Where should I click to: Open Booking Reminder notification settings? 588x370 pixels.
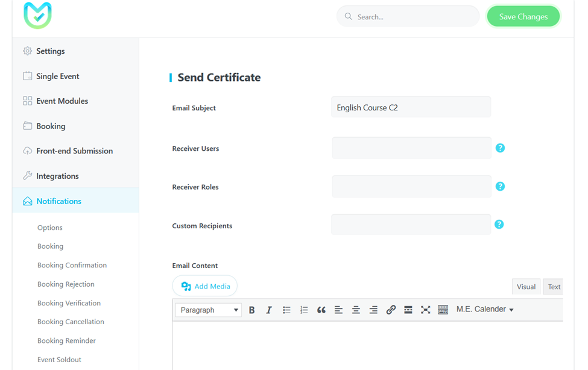[66, 341]
